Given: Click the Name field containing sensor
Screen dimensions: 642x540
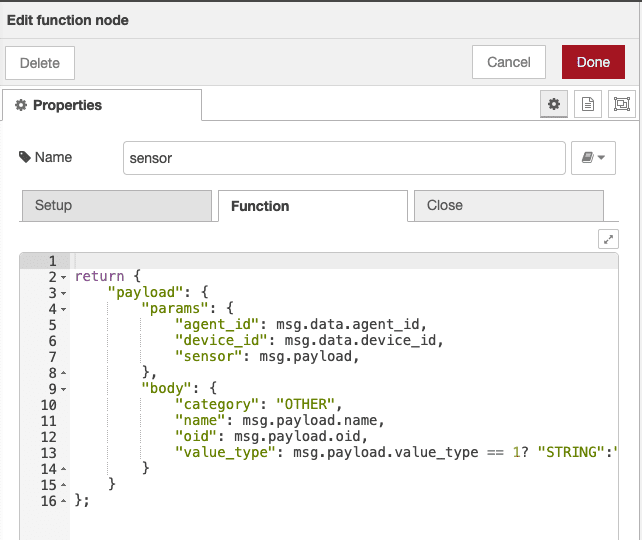Looking at the screenshot, I should pyautogui.click(x=343, y=158).
